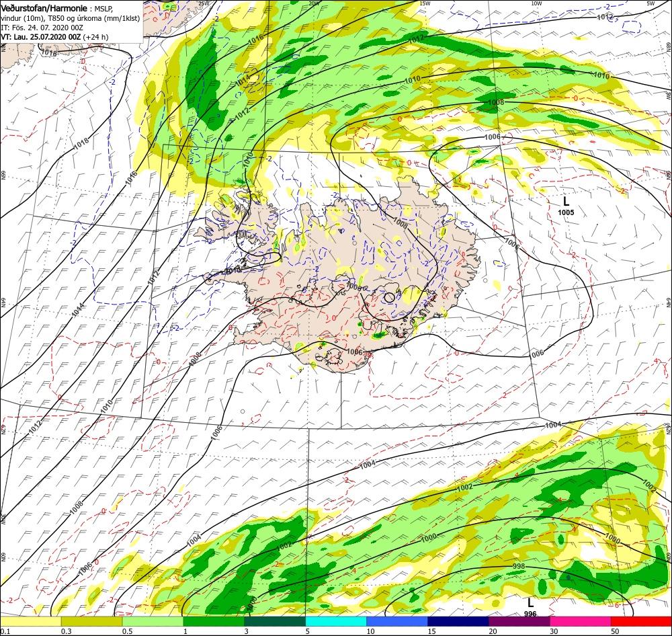Click the red 50+ mm legend swatch

point(642,621)
